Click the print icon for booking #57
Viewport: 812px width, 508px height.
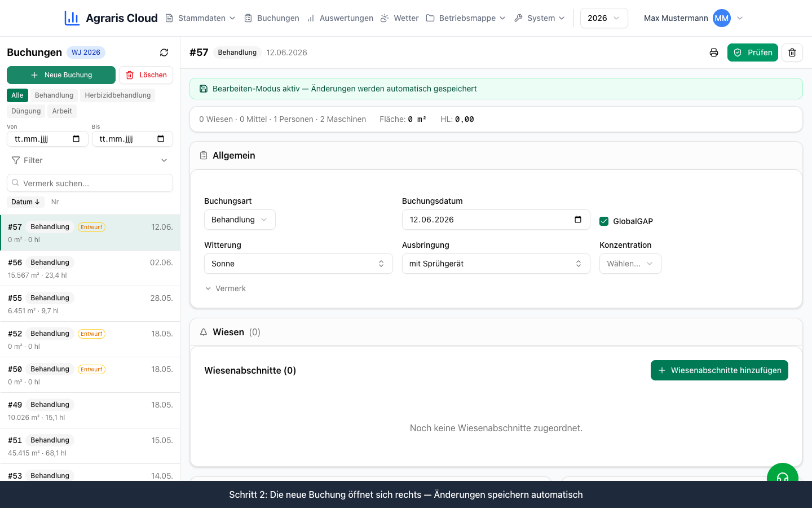coord(714,52)
